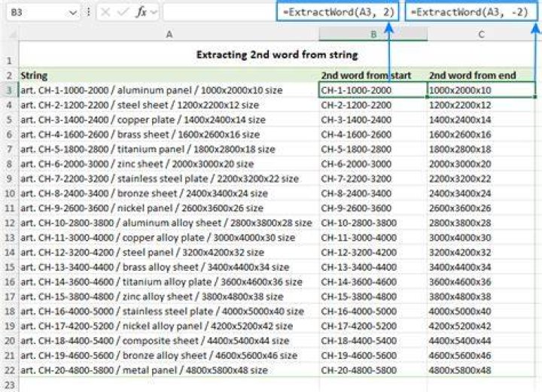542x392 pixels.
Task: Select cell C3 '1000x2000x10'
Action: [x=481, y=90]
